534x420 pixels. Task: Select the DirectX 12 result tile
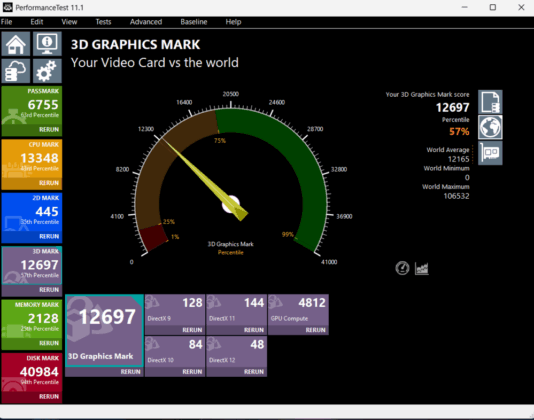click(x=237, y=352)
